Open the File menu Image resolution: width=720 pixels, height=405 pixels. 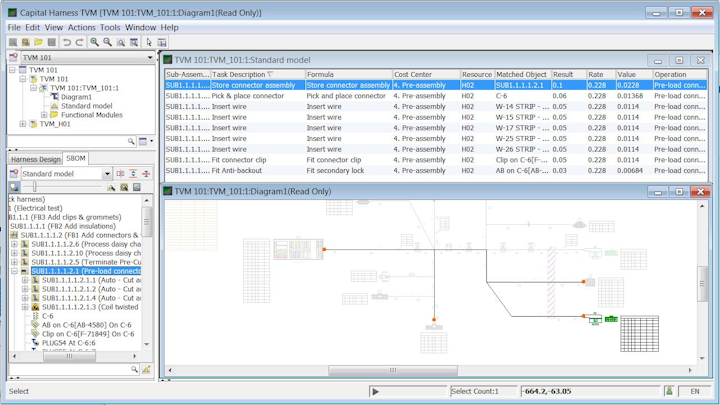(14, 28)
